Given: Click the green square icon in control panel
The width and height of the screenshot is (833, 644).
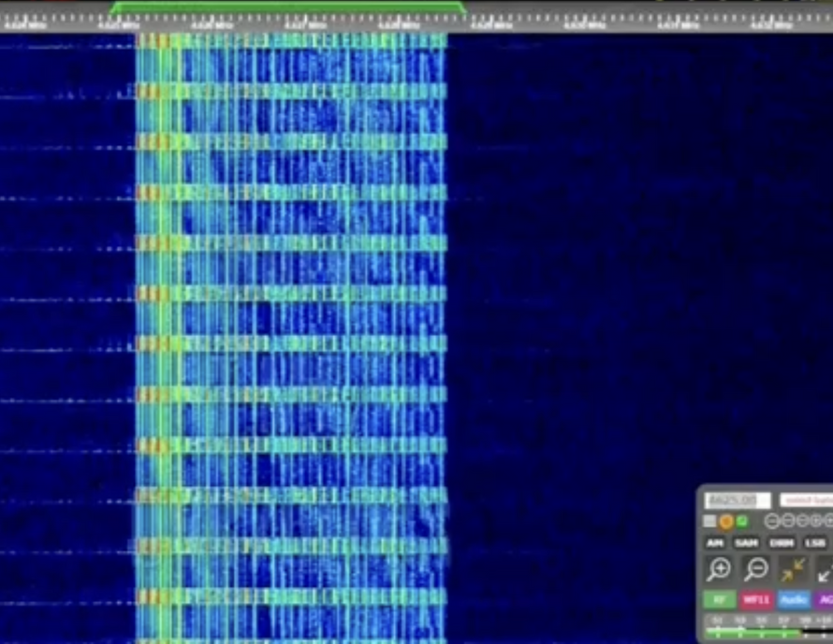Looking at the screenshot, I should tap(742, 521).
